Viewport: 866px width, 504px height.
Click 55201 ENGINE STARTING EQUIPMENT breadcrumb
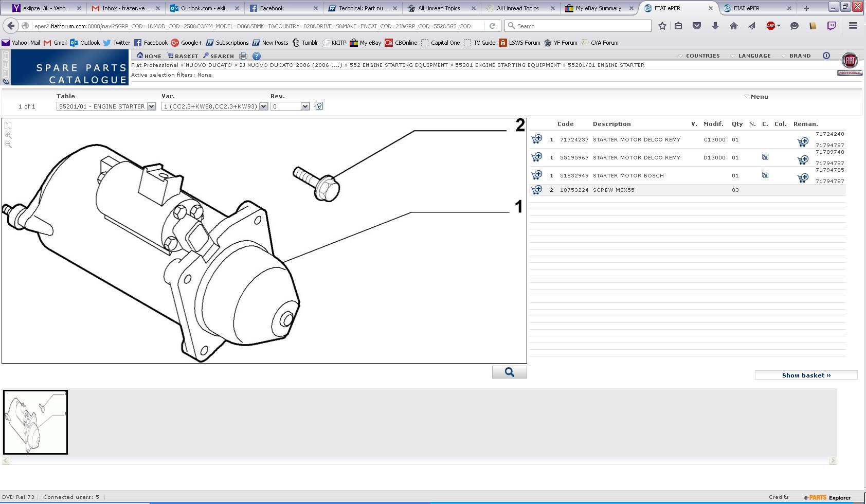pos(508,65)
